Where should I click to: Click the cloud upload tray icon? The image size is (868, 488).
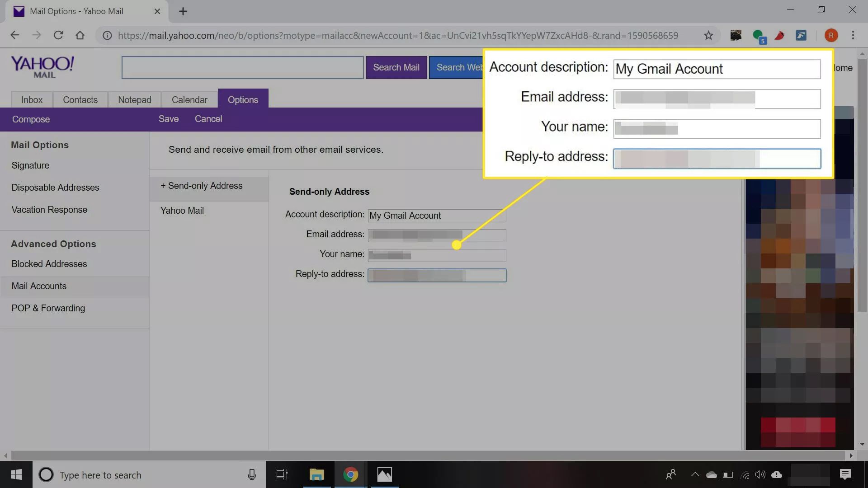point(777,474)
